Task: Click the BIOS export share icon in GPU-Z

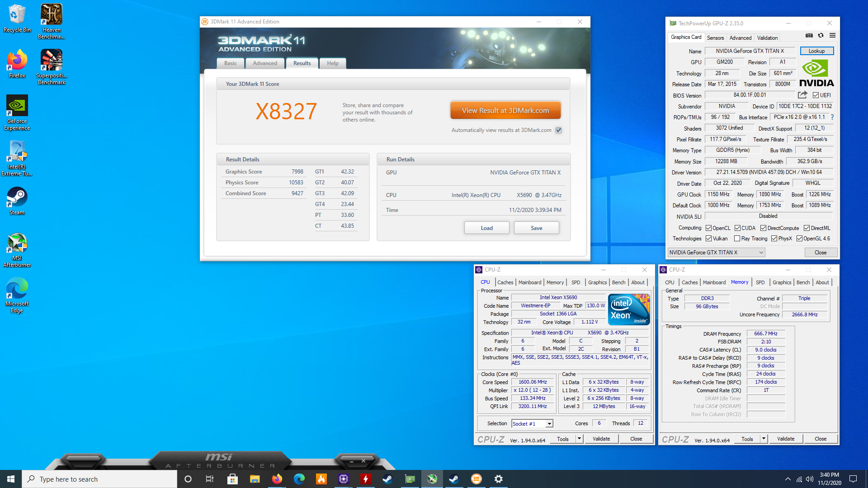Action: click(x=802, y=95)
